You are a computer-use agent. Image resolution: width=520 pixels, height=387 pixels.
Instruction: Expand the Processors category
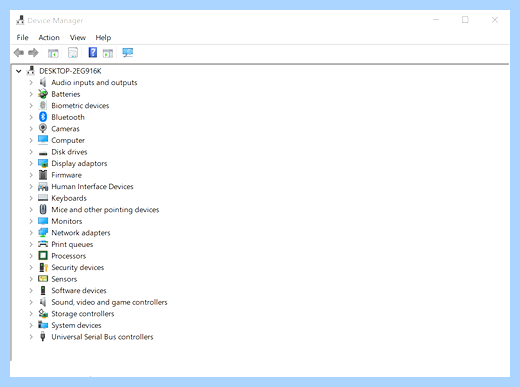tap(31, 256)
